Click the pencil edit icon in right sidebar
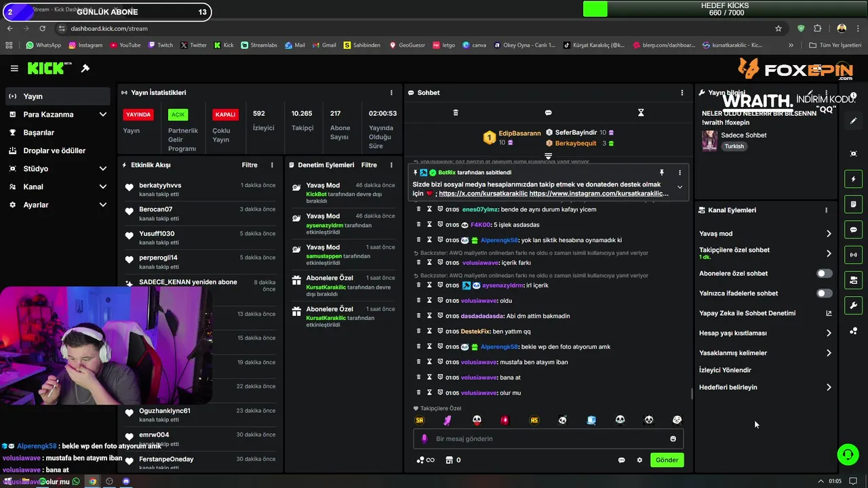This screenshot has height=488, width=868. 854,121
